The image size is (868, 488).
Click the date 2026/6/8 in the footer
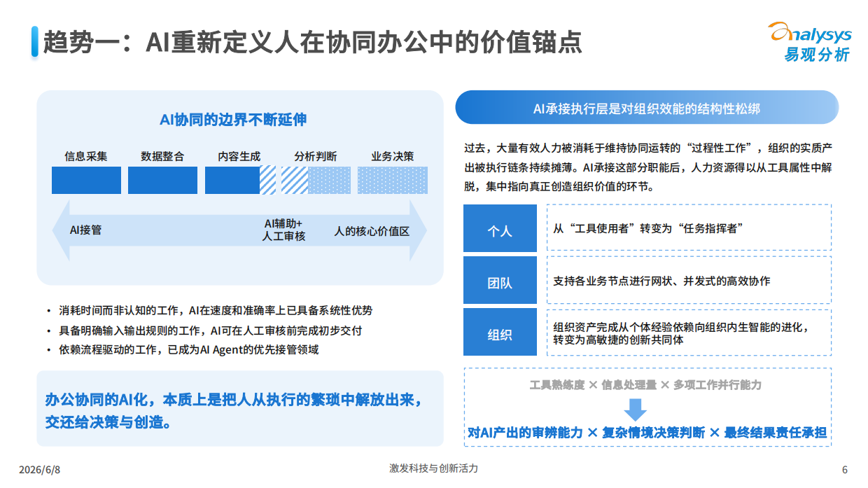38,470
